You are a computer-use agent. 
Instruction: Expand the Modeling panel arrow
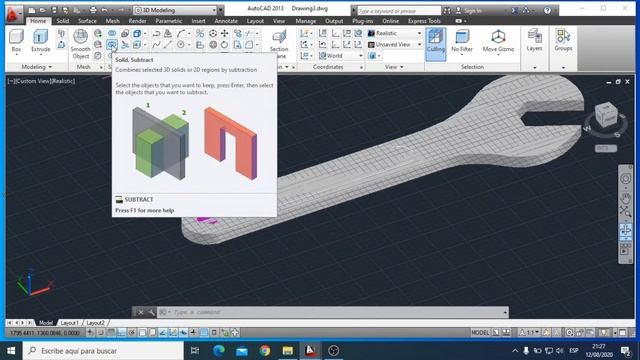click(50, 67)
